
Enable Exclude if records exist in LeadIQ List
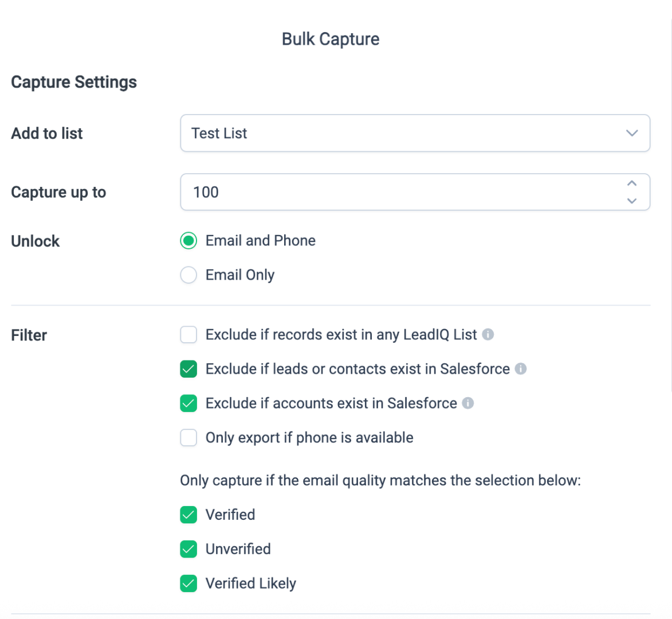188,335
